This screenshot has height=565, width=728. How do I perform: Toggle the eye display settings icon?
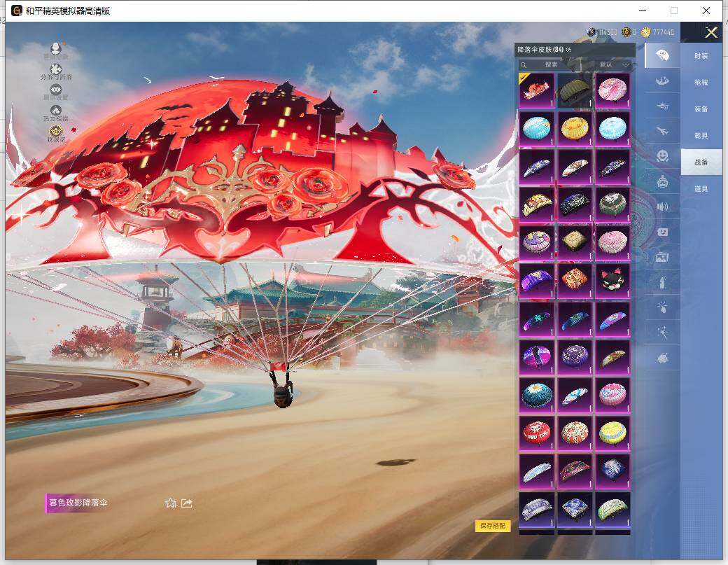click(56, 89)
